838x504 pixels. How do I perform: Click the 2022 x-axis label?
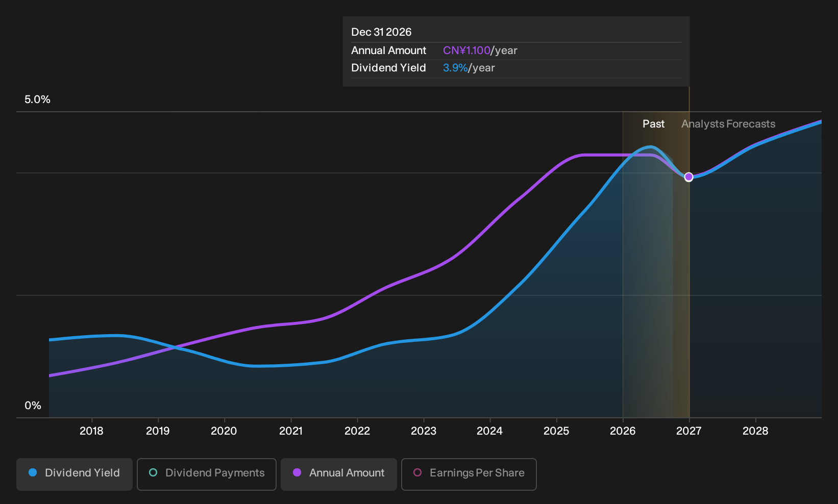(x=357, y=431)
